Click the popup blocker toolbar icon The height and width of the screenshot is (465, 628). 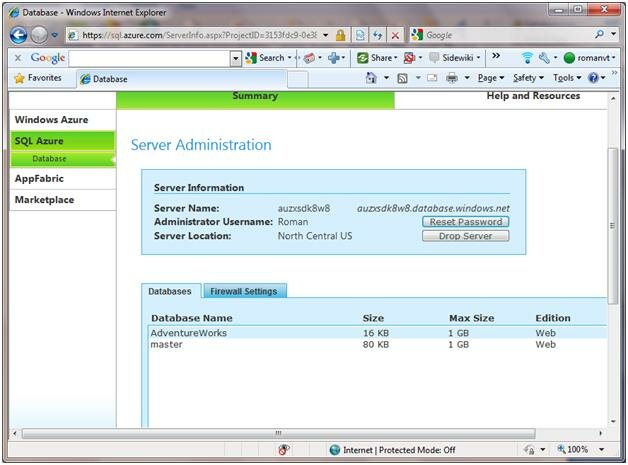click(410, 58)
